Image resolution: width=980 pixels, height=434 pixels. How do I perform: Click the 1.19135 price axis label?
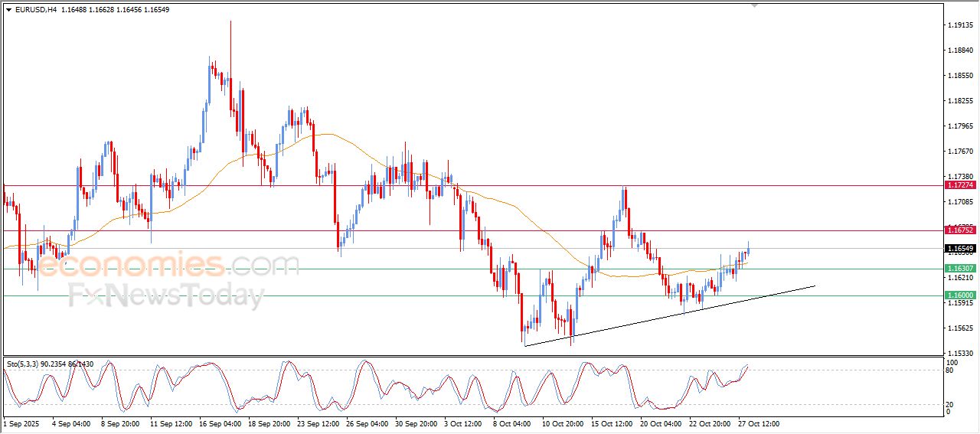pos(959,25)
